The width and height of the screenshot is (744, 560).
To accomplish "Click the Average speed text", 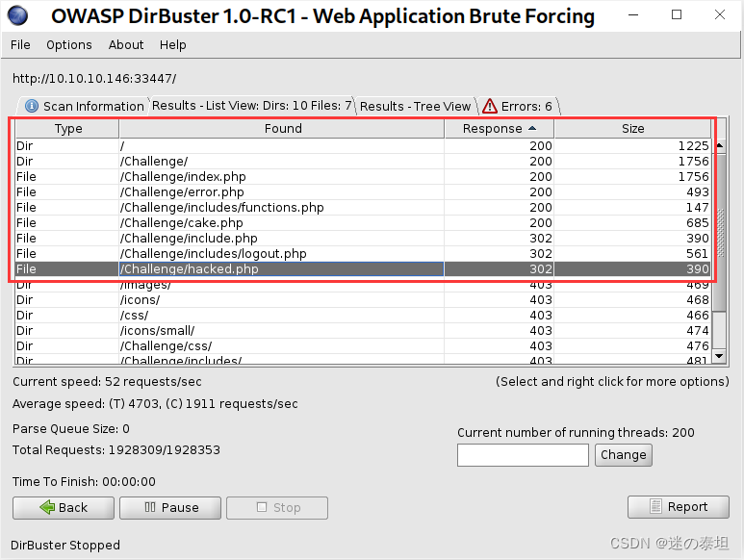I will 155,403.
